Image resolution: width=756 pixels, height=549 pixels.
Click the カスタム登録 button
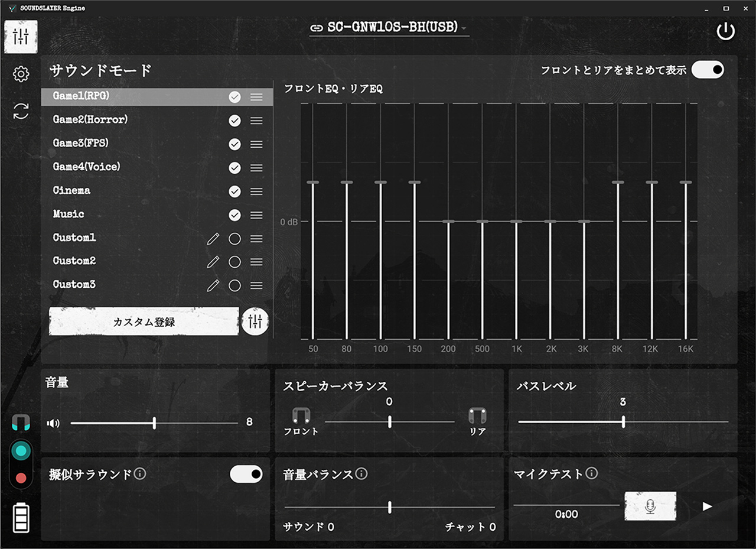144,322
